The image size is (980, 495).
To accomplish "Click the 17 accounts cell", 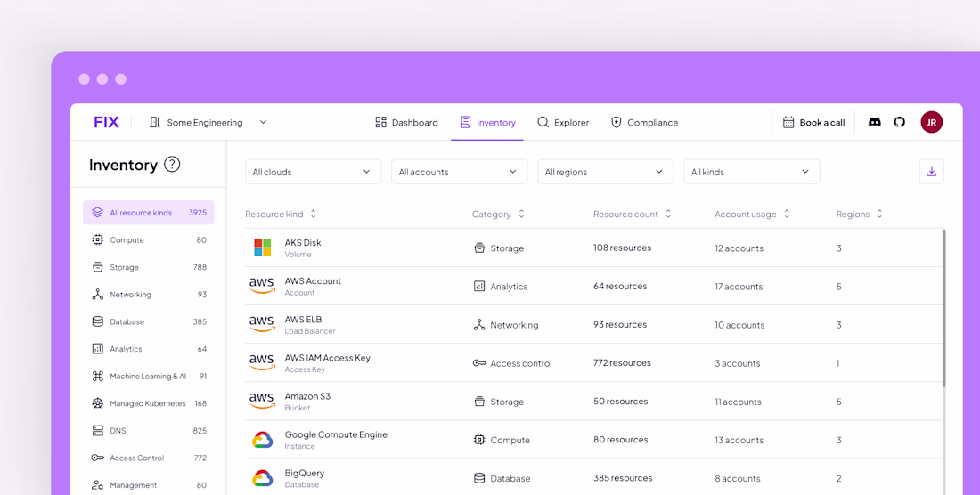I will (739, 287).
